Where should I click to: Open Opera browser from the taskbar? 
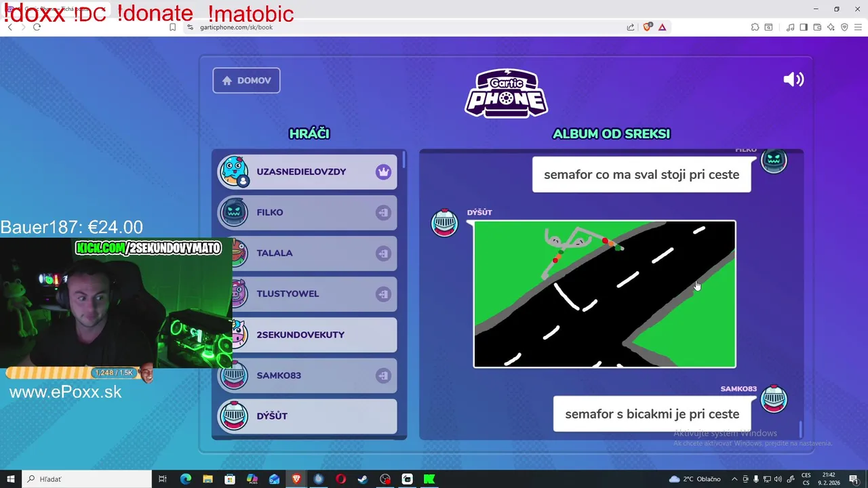(340, 479)
